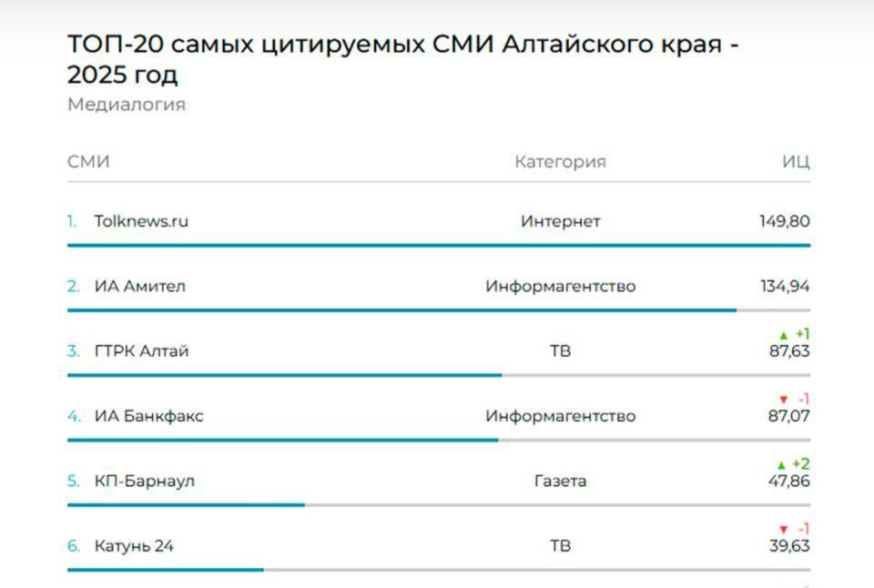This screenshot has height=588, width=874.
Task: Open the Tolknews.ru entry
Action: pyautogui.click(x=141, y=221)
